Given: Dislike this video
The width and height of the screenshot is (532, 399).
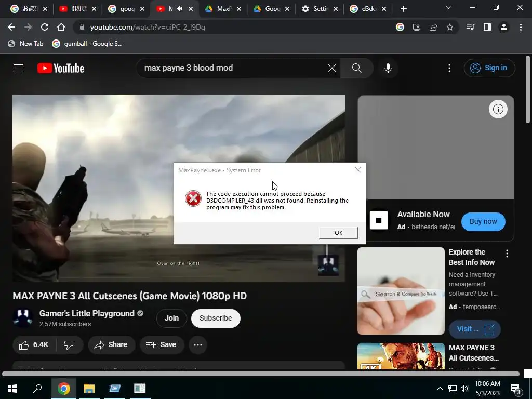Looking at the screenshot, I should 69,345.
